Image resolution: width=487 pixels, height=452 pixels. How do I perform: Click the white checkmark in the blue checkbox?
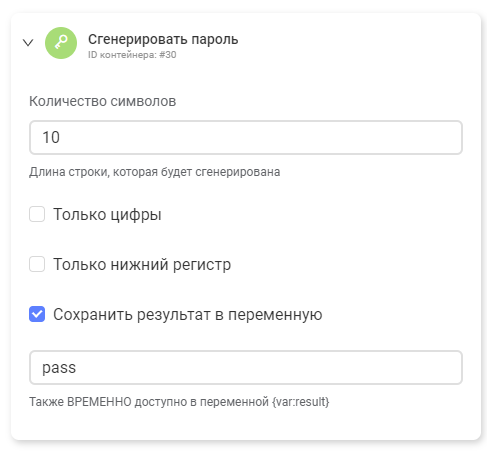(37, 314)
